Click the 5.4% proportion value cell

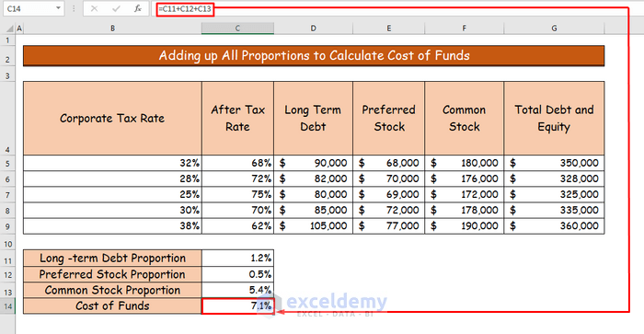pos(237,290)
